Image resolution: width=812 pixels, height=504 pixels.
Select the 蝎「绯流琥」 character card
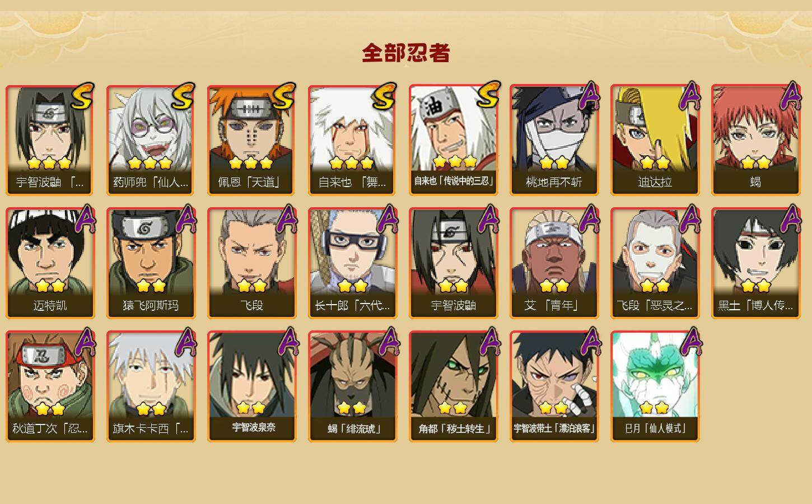click(352, 386)
